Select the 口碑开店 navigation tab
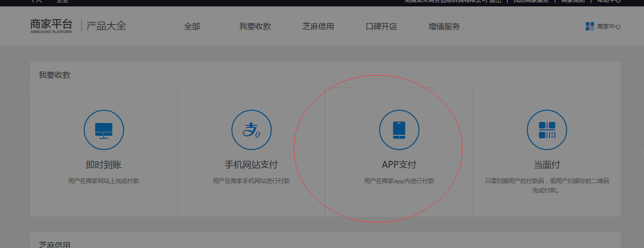 pos(381,27)
